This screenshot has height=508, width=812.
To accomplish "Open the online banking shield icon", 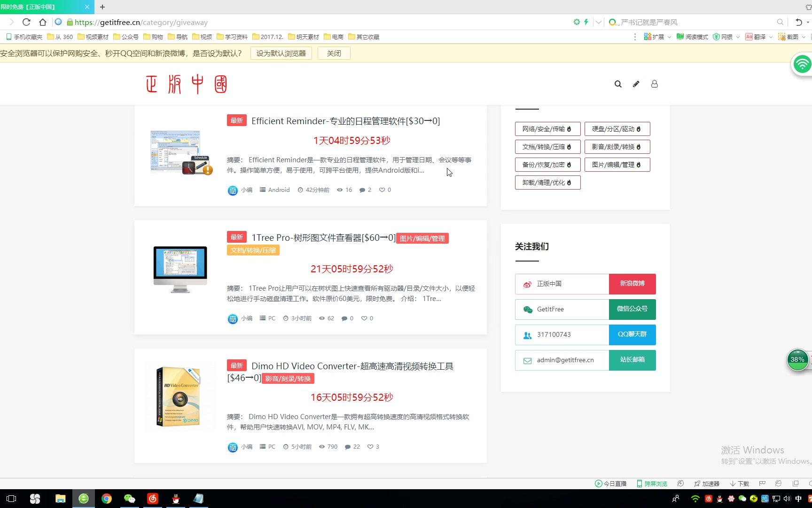I will click(716, 37).
